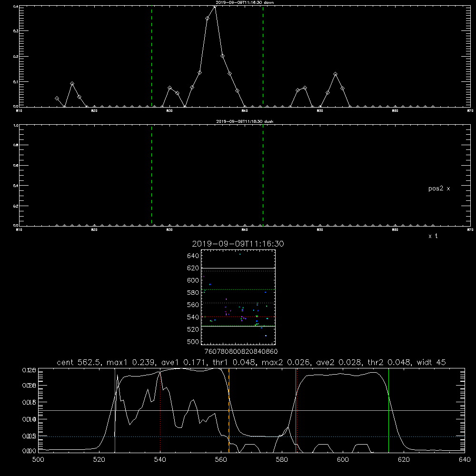476x476 pixels.
Task: Click the scatter plot's '760780800820840860' x-axis labels
Action: [241, 352]
